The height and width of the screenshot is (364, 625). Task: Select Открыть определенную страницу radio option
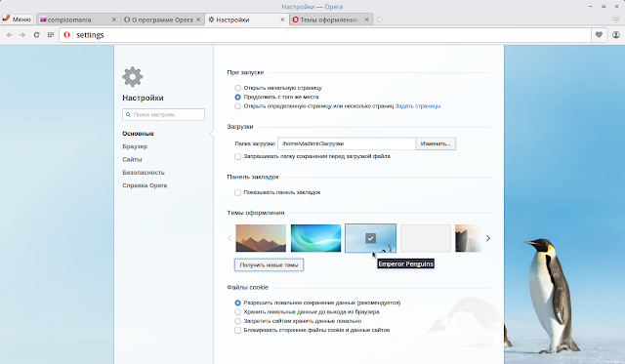(x=237, y=106)
